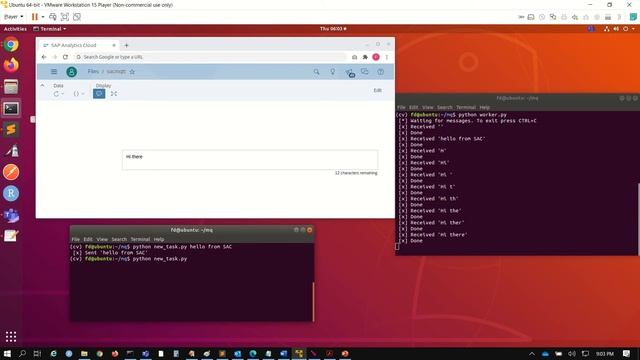Collapse the SAC toolbar with chevron

pos(42,86)
